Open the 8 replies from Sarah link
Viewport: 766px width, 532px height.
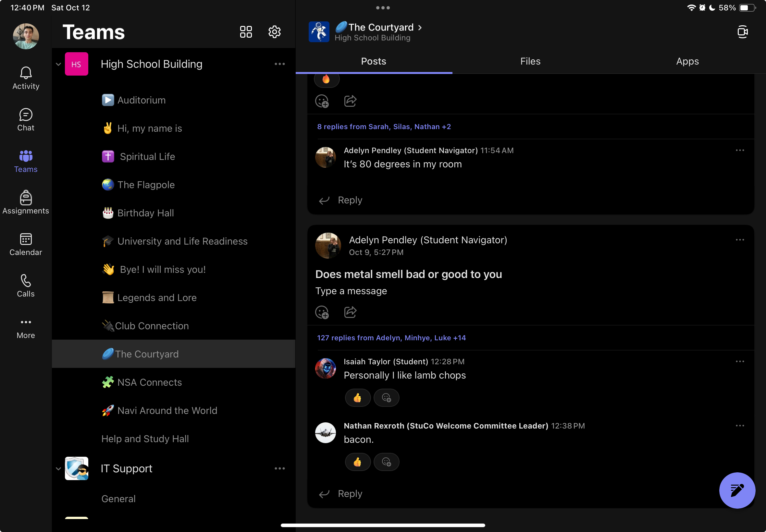(x=384, y=127)
